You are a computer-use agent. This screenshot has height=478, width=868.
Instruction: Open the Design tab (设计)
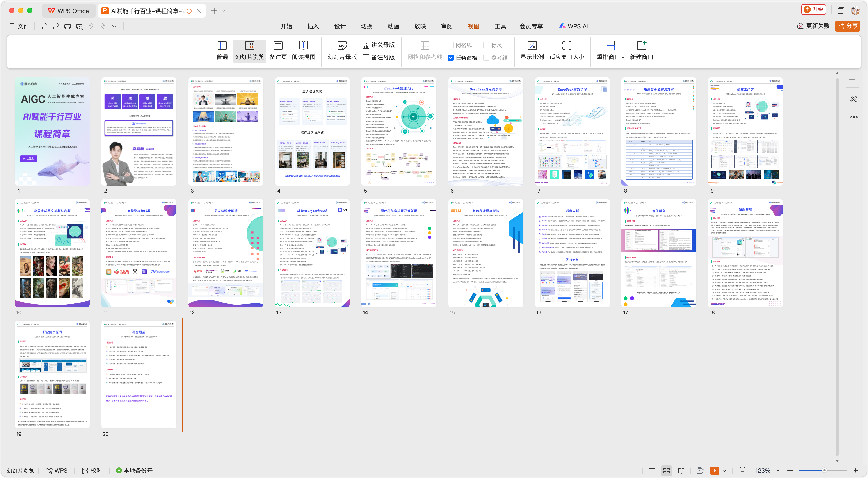(x=340, y=26)
